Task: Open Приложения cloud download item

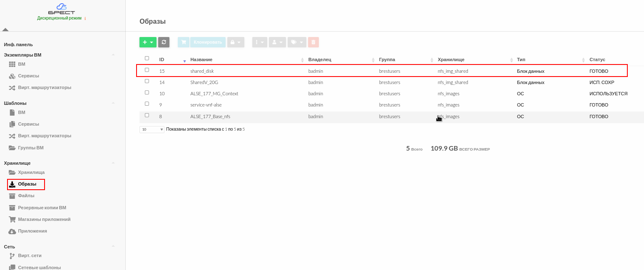Action: coord(32,231)
